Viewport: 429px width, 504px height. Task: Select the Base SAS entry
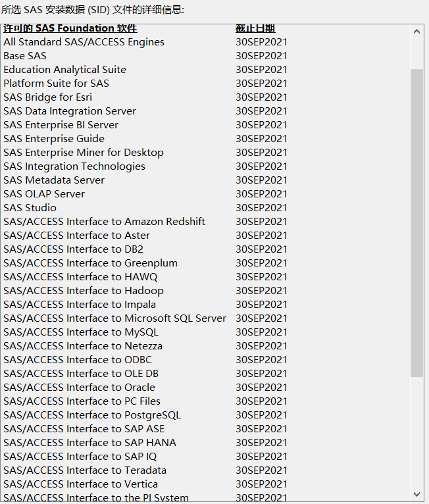coord(25,56)
